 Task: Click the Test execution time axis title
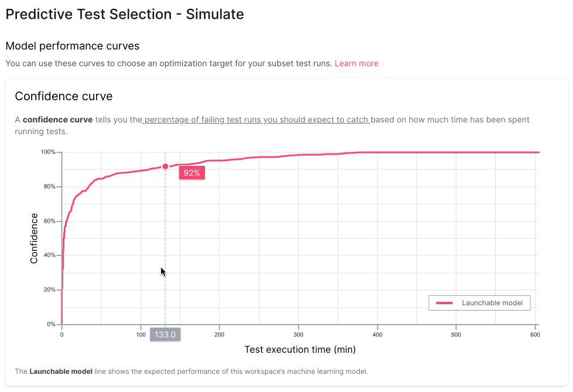click(x=300, y=350)
